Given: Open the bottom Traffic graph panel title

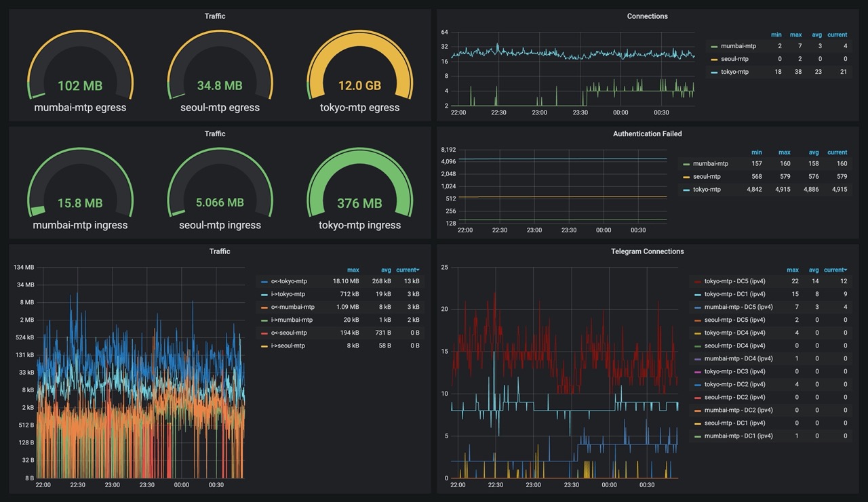Looking at the screenshot, I should click(x=220, y=251).
